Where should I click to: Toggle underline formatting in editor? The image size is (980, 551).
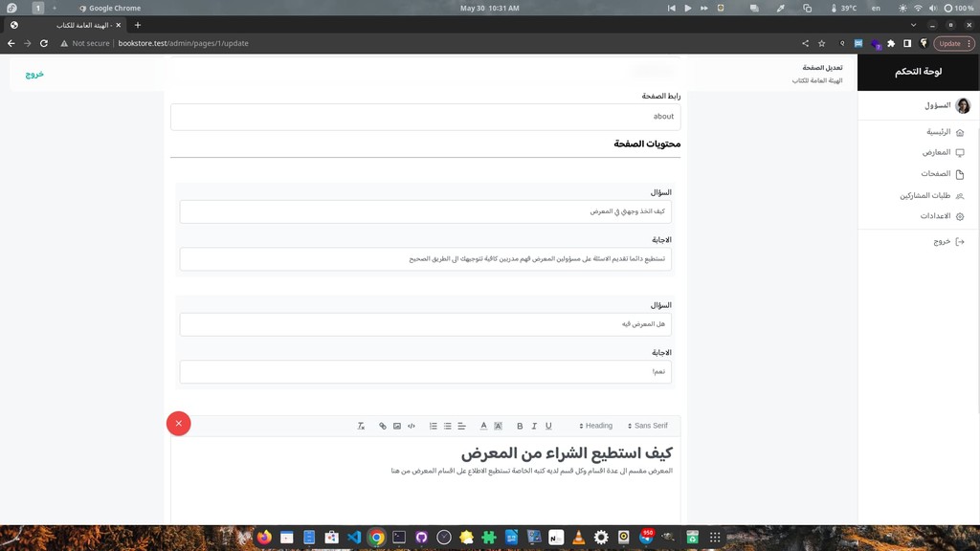tap(548, 426)
